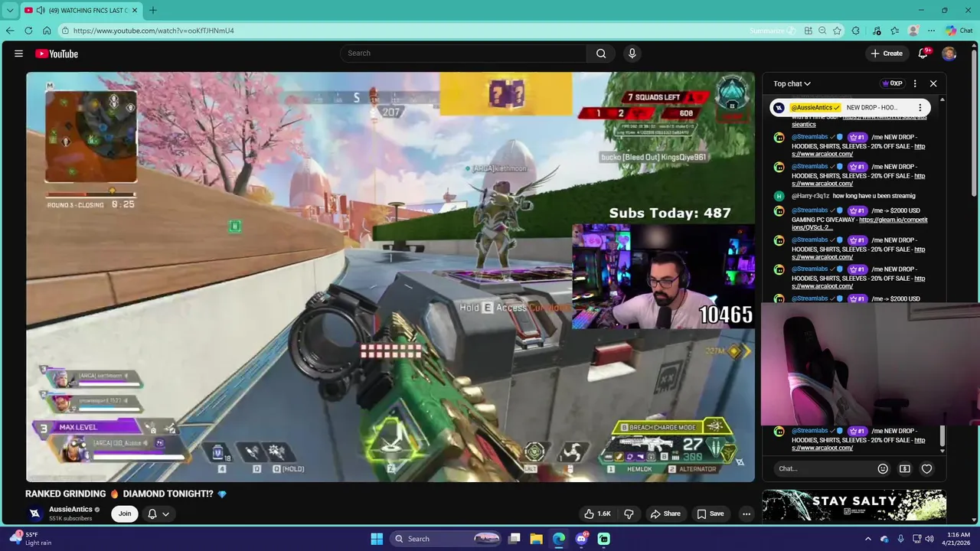Join the AussieAntics channel membership

coord(125,514)
